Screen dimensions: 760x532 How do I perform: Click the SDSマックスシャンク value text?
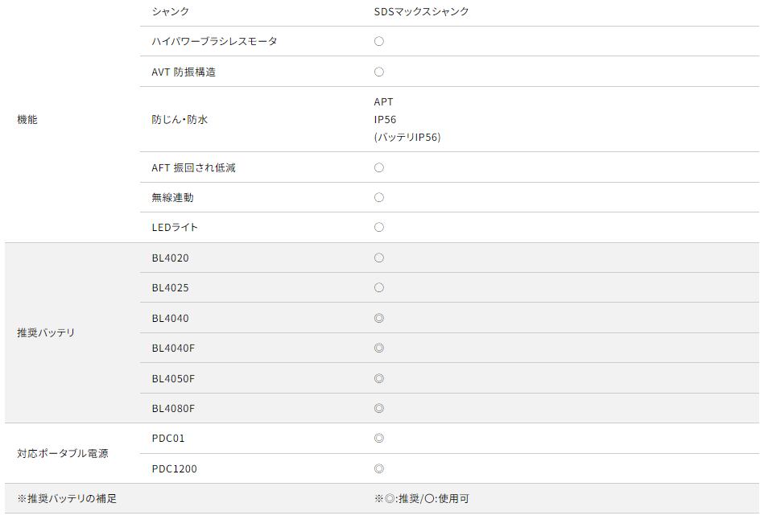(421, 11)
